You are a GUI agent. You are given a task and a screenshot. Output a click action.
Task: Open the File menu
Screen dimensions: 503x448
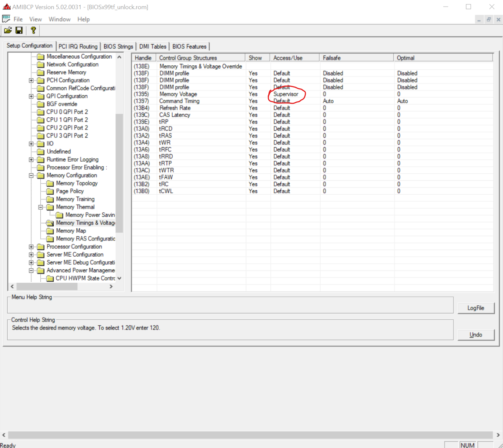tap(18, 19)
